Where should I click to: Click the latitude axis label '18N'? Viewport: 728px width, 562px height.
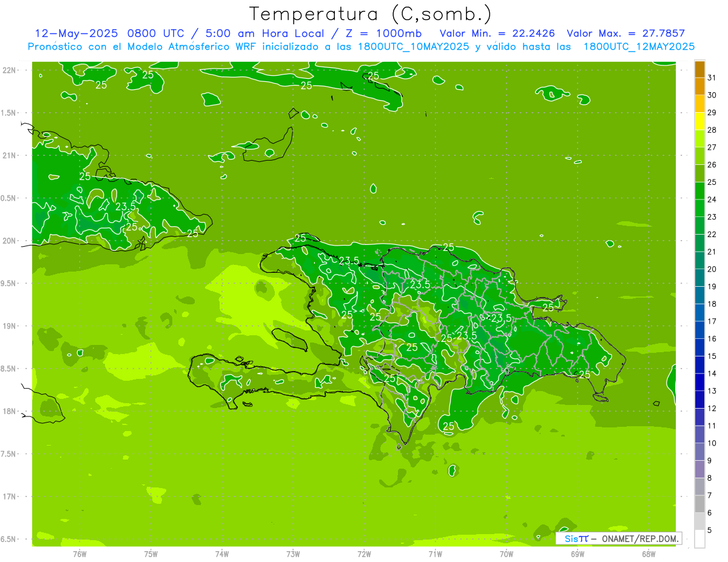pos(10,411)
